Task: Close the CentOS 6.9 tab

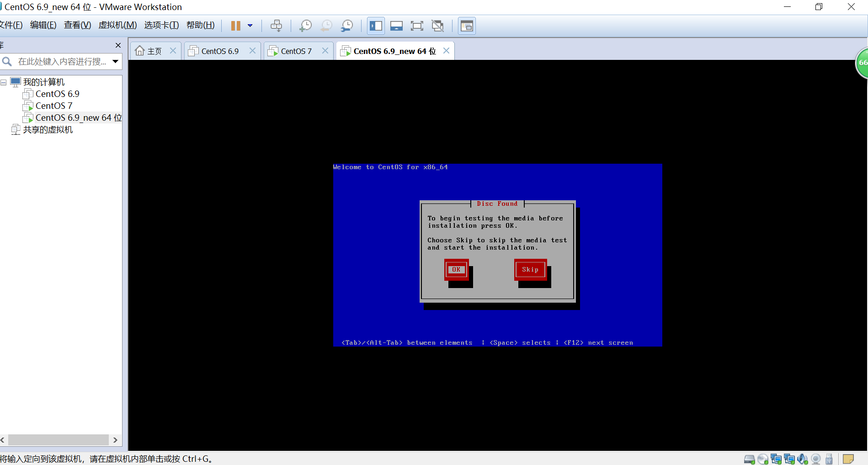Action: tap(252, 51)
